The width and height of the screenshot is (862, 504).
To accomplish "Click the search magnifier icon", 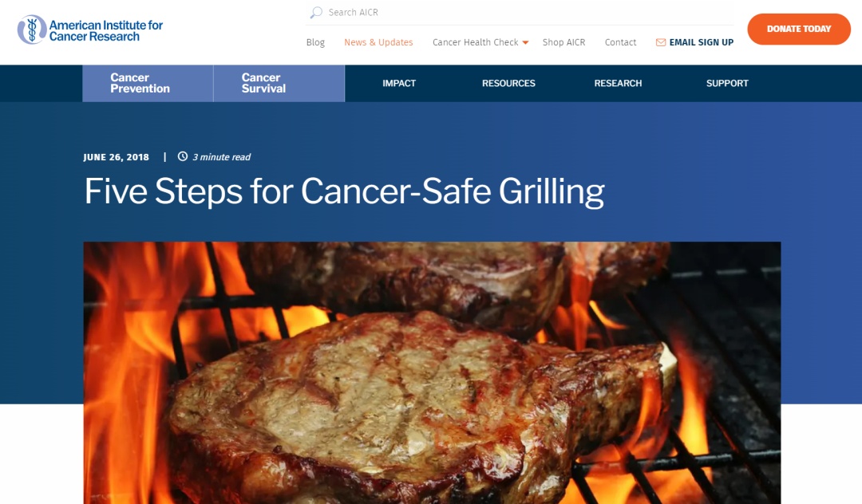I will 316,12.
